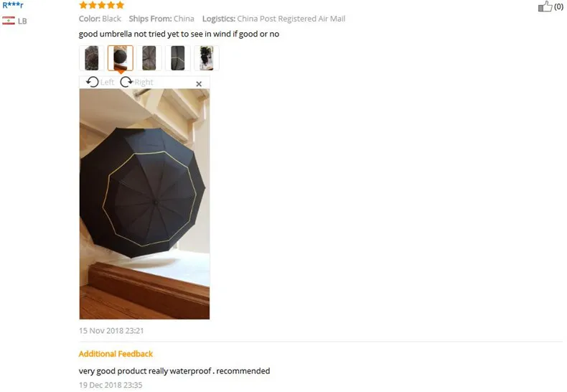This screenshot has height=392, width=567.
Task: Select the highlighted second umbrella thumbnail
Action: tap(121, 58)
